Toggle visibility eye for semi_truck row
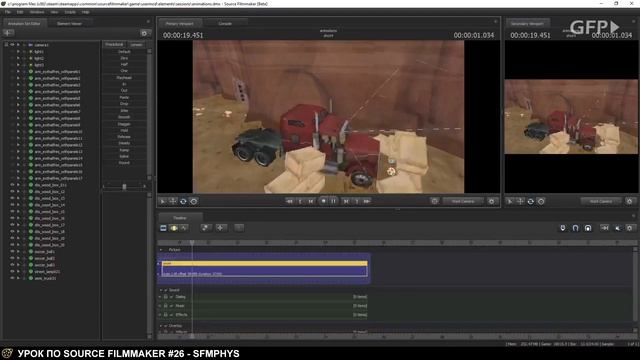 (x=12, y=278)
